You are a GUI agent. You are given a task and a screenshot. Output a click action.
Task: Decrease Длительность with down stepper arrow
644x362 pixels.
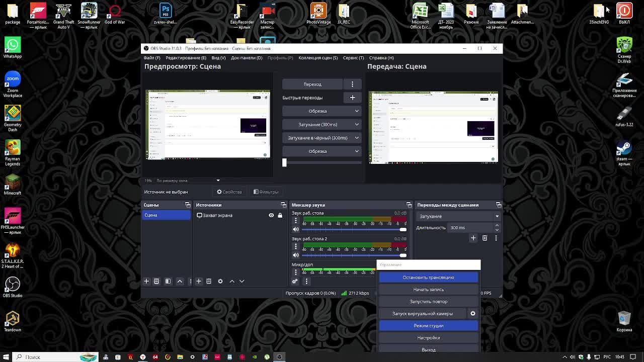(497, 230)
